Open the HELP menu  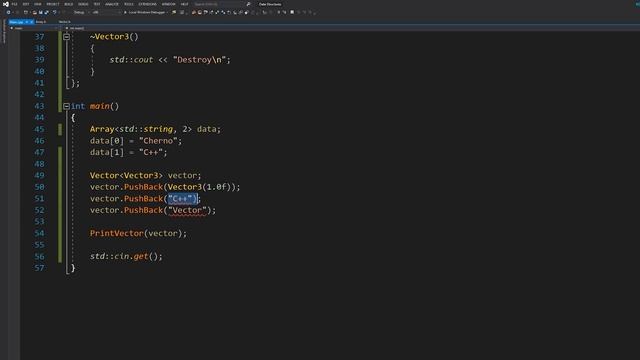coord(184,4)
